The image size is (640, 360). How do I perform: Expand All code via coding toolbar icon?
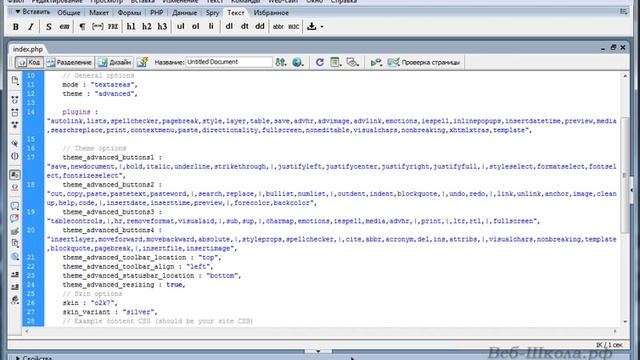click(x=15, y=124)
